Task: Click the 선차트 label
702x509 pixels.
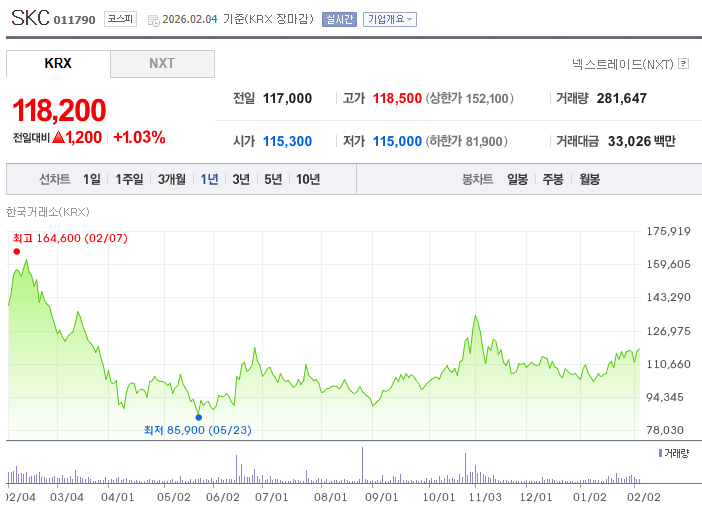Action: pos(54,180)
